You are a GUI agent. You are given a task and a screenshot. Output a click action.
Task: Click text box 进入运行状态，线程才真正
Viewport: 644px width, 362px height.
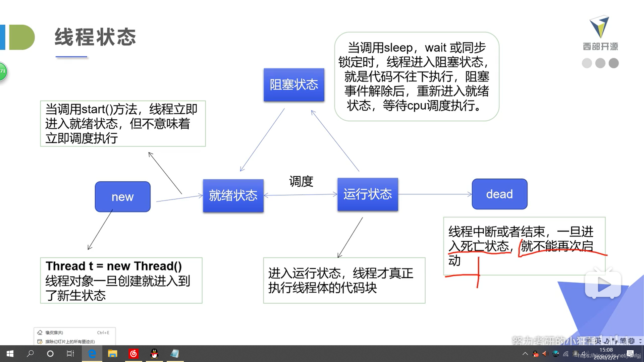click(x=344, y=281)
